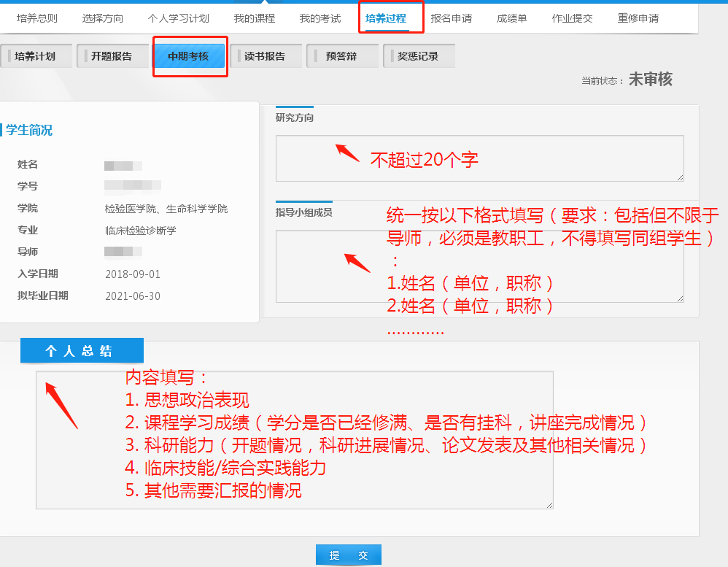Image resolution: width=728 pixels, height=567 pixels.
Task: Open 我的考试 tab
Action: [320, 18]
